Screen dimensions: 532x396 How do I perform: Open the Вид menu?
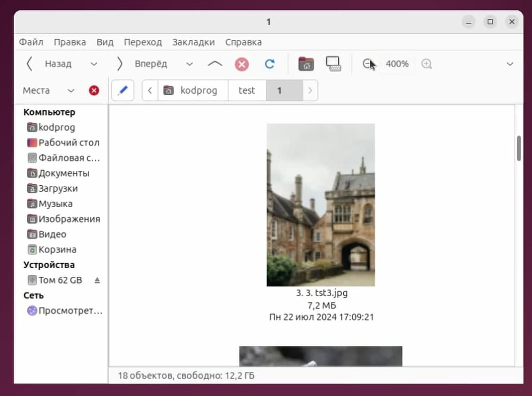[x=105, y=42]
